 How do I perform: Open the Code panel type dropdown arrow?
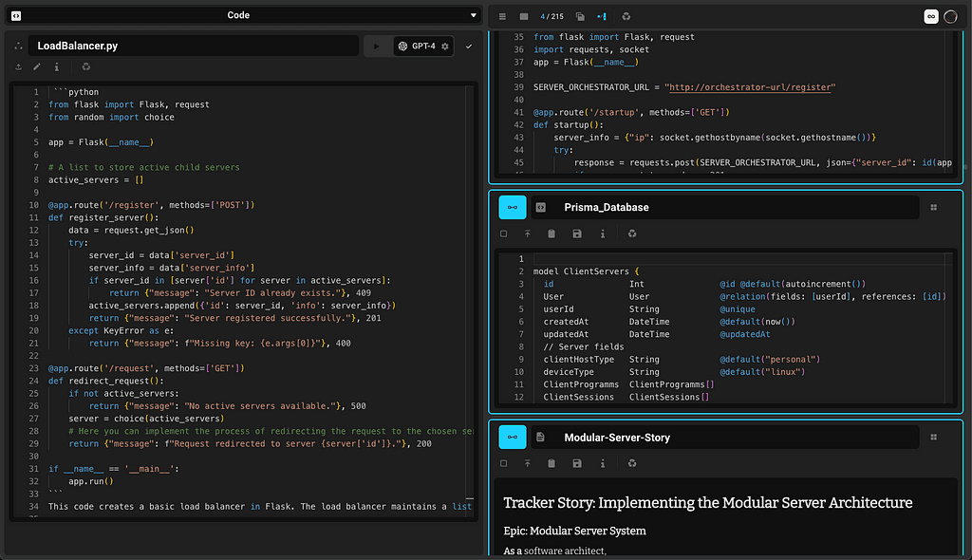tap(473, 15)
